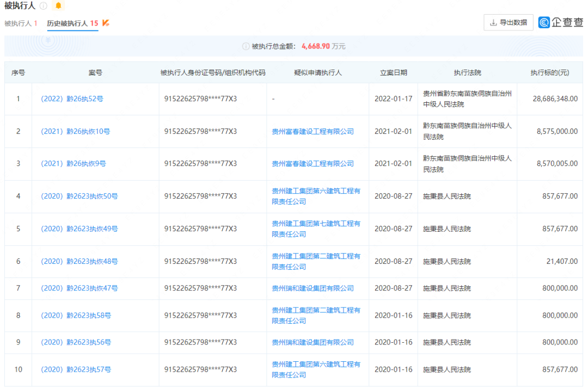Image resolution: width=588 pixels, height=389 pixels.
Task: Click the orange bell notification icon
Action: click(x=59, y=6)
